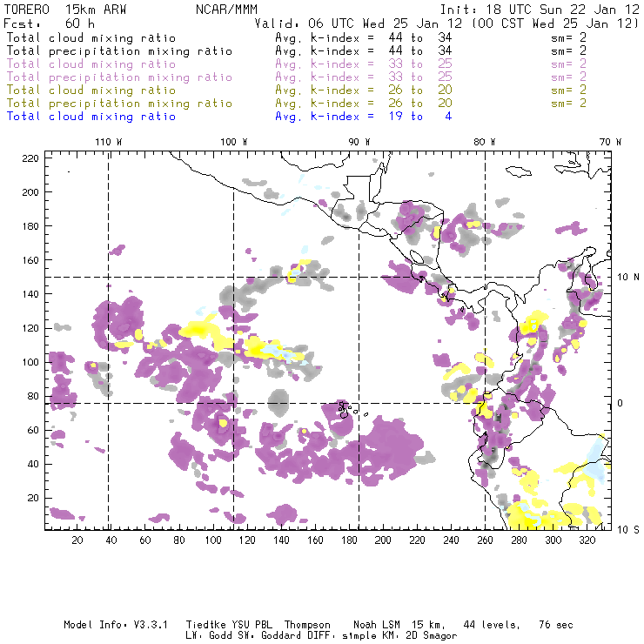644x644 pixels.
Task: Click the "Init: 18 UTC Sun 22 Jan 12" text
Action: pyautogui.click(x=540, y=10)
